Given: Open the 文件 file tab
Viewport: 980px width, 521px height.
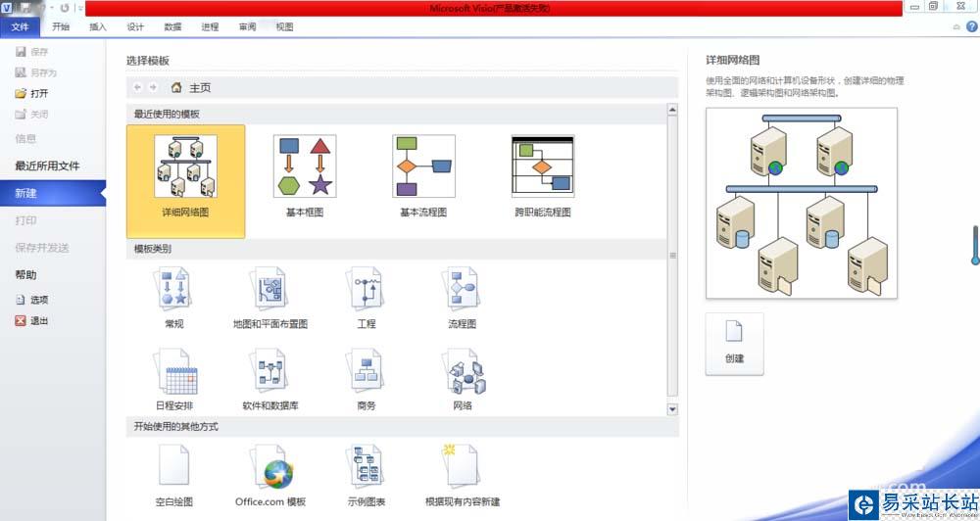Looking at the screenshot, I should pyautogui.click(x=20, y=26).
